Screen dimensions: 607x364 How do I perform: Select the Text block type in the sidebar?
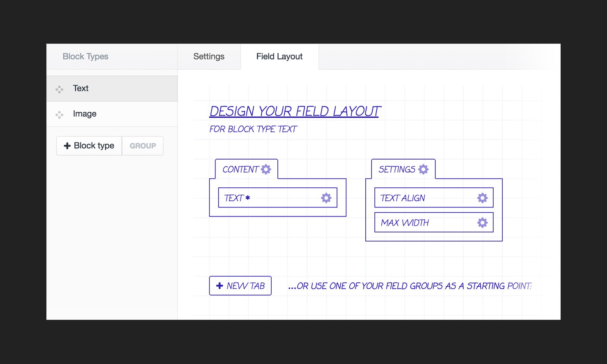click(x=81, y=88)
